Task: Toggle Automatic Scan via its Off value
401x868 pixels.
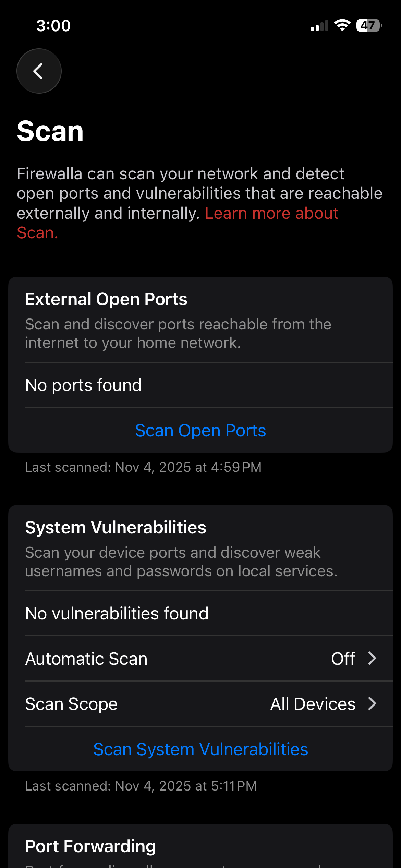Action: (x=343, y=659)
